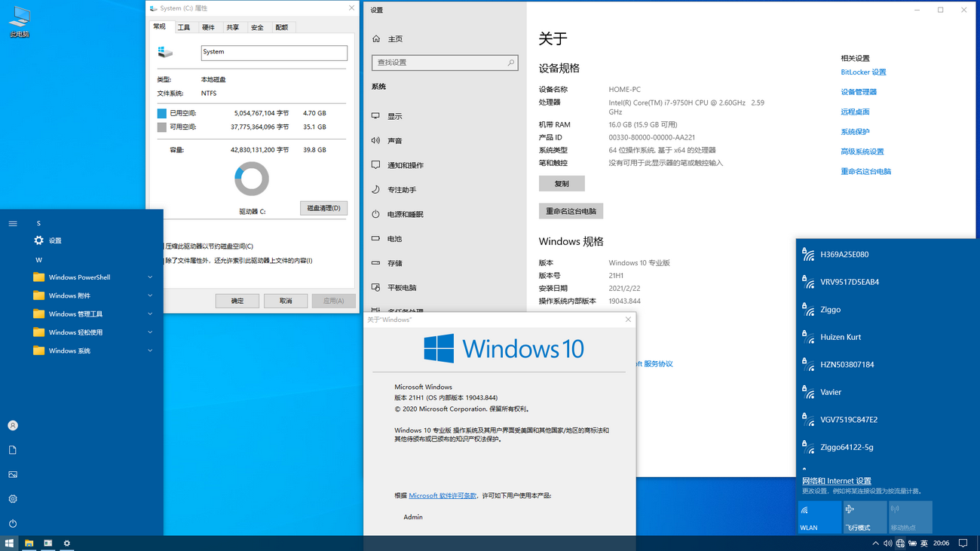Screen dimensions: 980x551
Task: Open the network globe tray icon
Action: pyautogui.click(x=900, y=543)
